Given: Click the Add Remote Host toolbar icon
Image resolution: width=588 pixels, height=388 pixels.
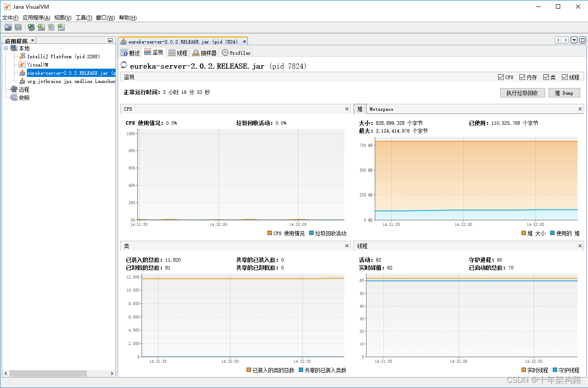Looking at the screenshot, I should point(31,27).
